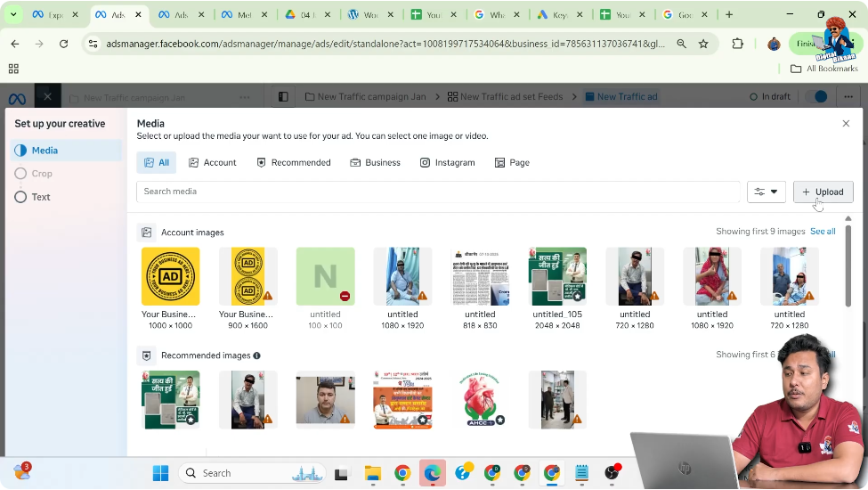Open the three-dots more options menu
The height and width of the screenshot is (490, 868).
point(848,97)
